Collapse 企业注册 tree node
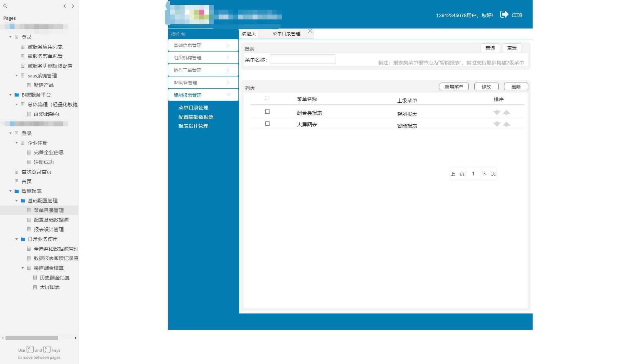 pos(17,143)
